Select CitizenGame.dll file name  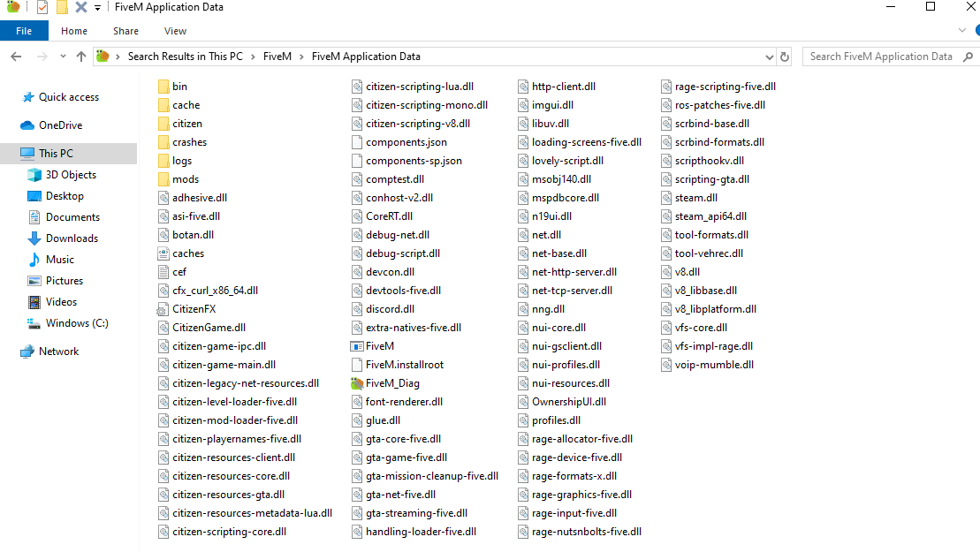[209, 327]
